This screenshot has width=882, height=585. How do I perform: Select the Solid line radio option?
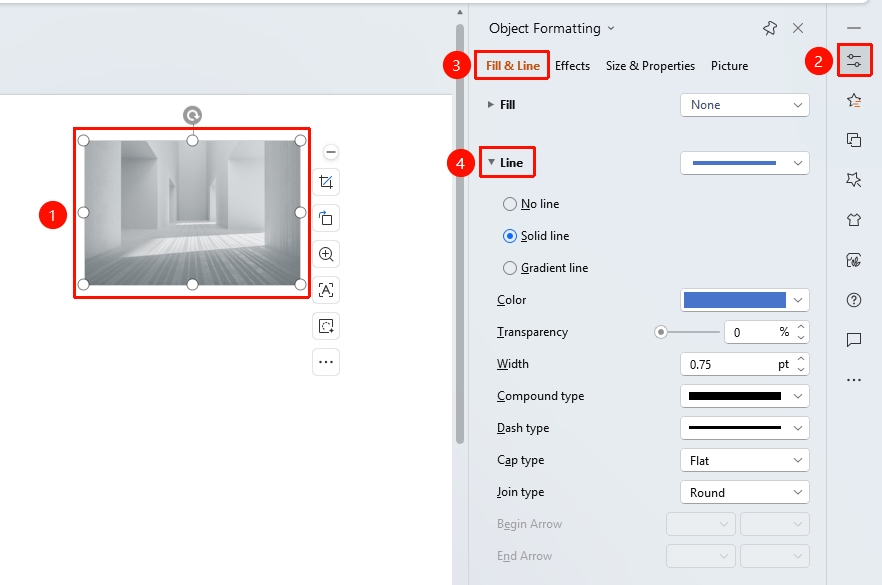536,236
